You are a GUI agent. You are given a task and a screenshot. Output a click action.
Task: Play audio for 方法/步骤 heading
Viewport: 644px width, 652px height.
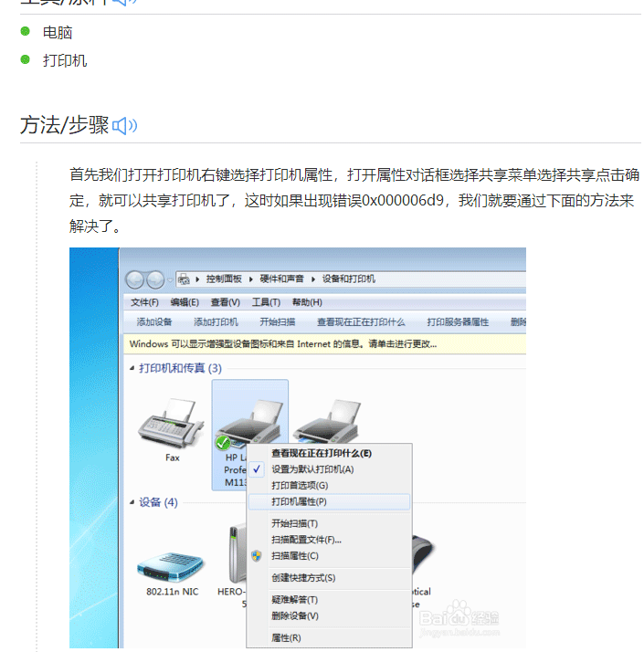click(x=125, y=126)
